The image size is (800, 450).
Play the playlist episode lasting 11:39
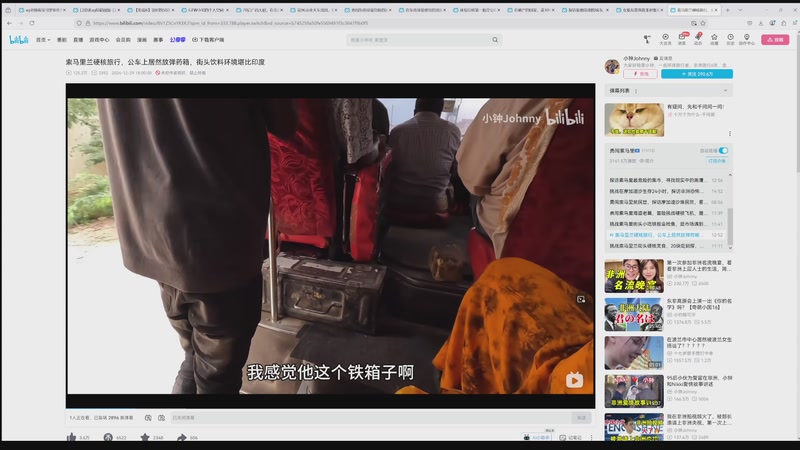[x=666, y=213]
